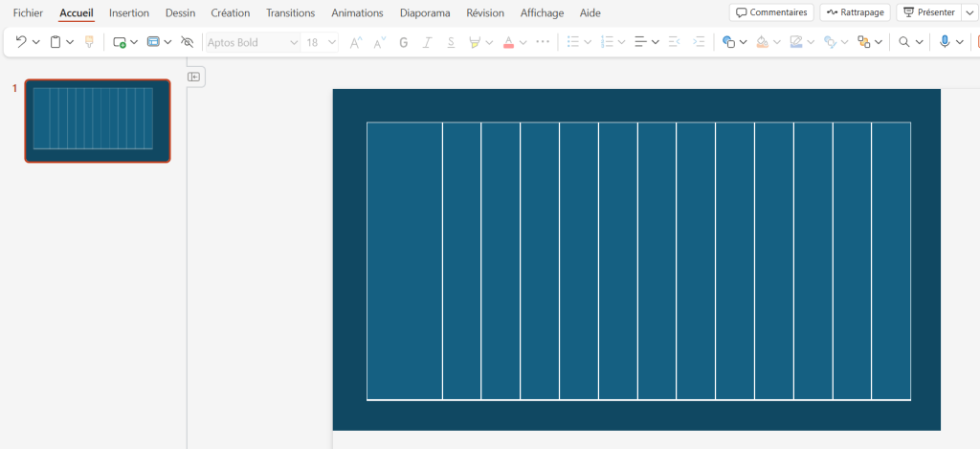
Task: Switch to the Révision tab
Action: coord(485,12)
